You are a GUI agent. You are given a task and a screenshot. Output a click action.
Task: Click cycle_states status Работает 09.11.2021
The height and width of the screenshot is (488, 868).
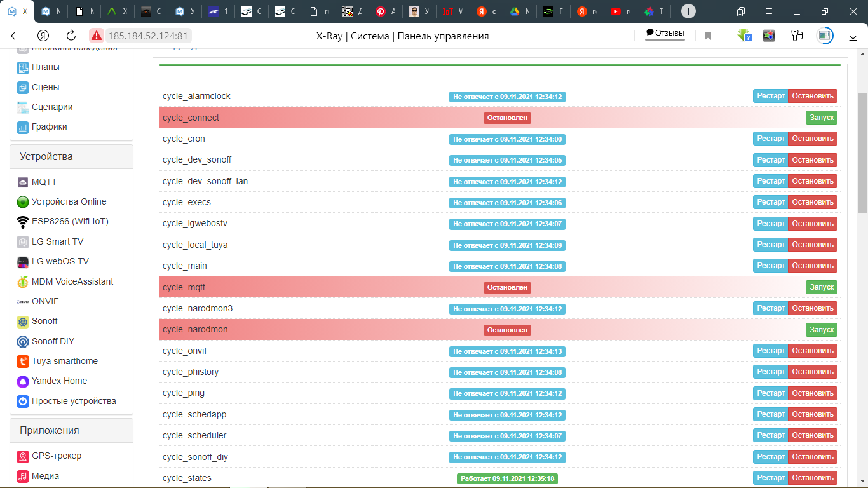pos(507,478)
